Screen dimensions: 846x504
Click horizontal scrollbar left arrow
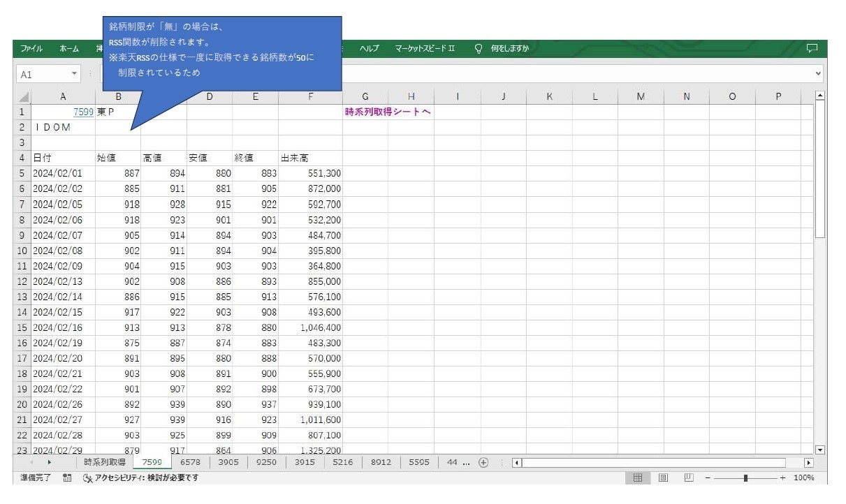(x=517, y=463)
